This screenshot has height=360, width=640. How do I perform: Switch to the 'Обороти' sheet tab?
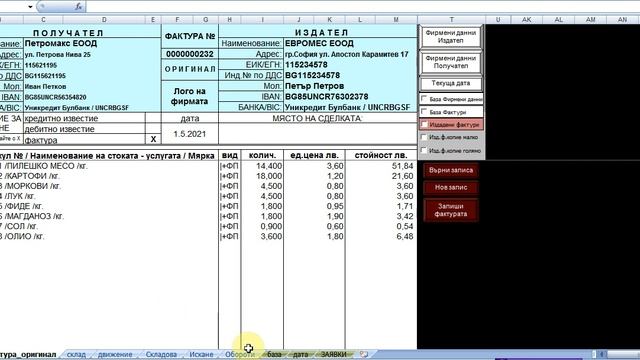240,354
